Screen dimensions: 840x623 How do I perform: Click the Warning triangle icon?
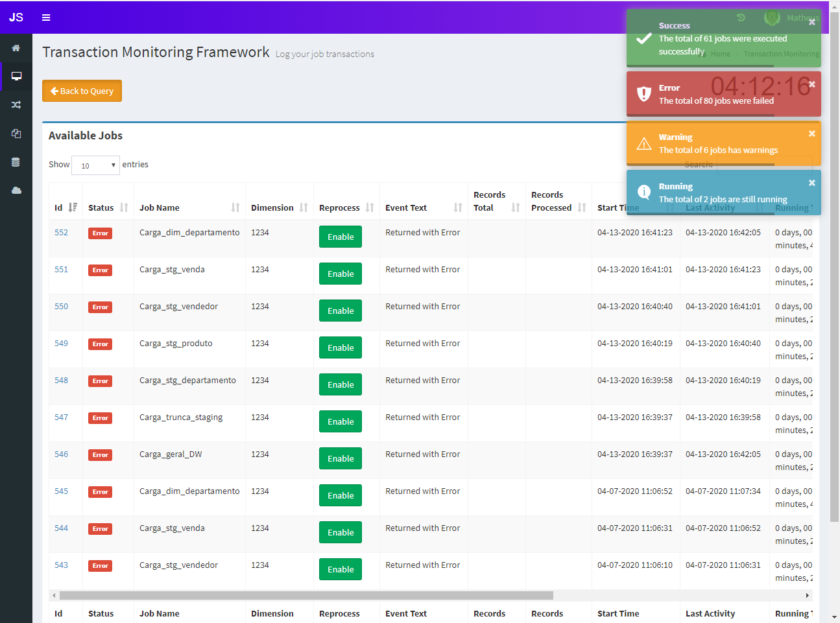(643, 143)
